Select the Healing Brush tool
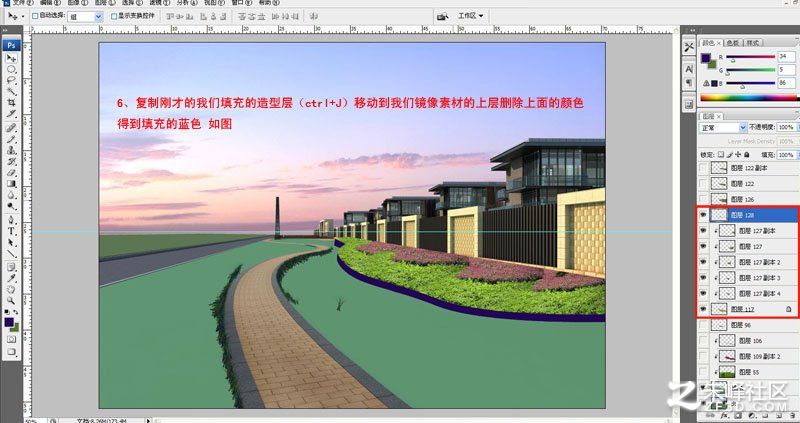Image resolution: width=800 pixels, height=423 pixels. pos(11,128)
